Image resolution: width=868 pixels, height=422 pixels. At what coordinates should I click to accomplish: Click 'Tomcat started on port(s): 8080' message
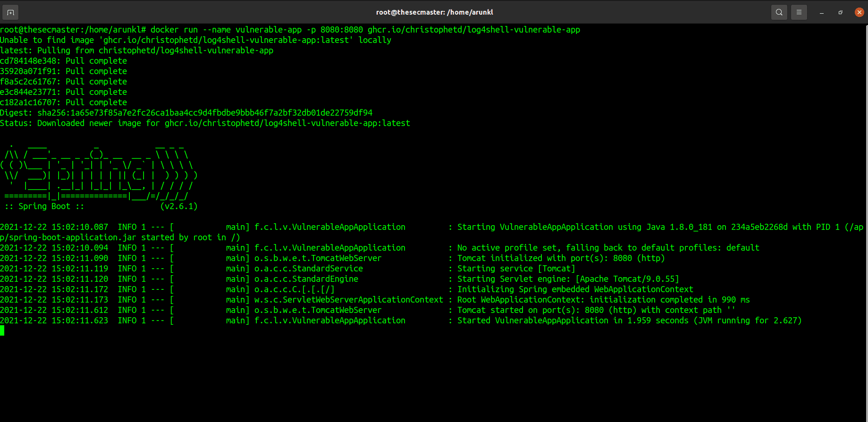pyautogui.click(x=596, y=310)
